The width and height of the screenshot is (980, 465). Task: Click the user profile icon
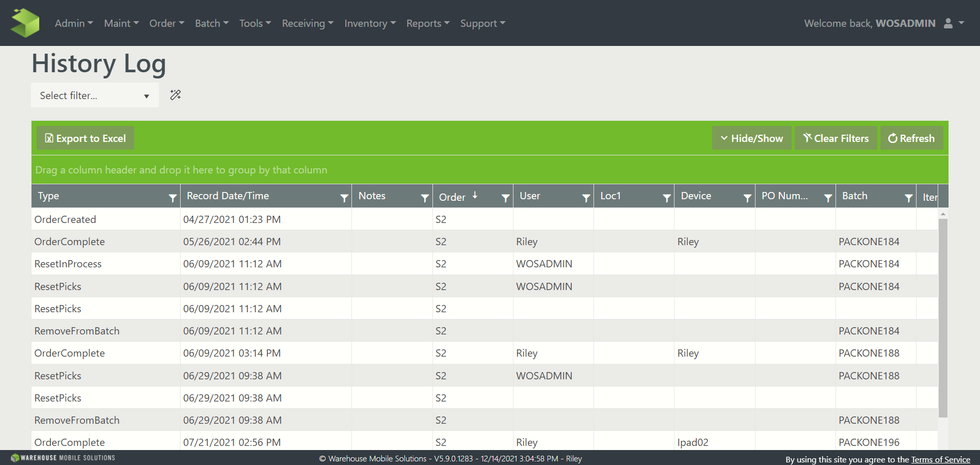pyautogui.click(x=948, y=23)
